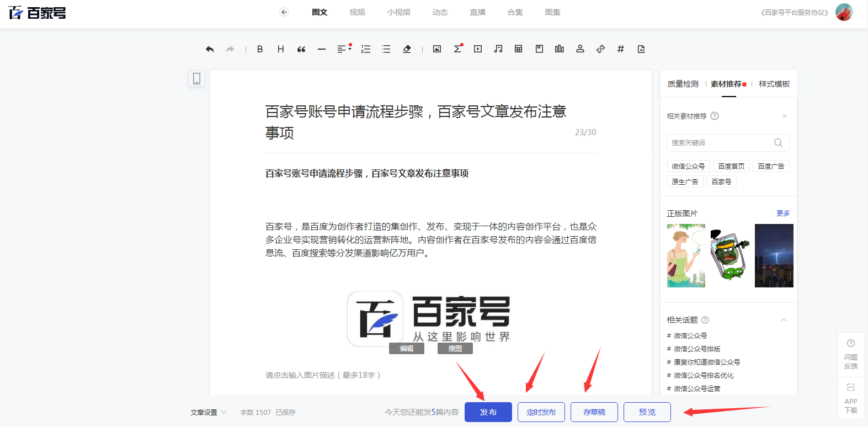868x427 pixels.
Task: Insert a blockquote using the quote icon
Action: 301,49
